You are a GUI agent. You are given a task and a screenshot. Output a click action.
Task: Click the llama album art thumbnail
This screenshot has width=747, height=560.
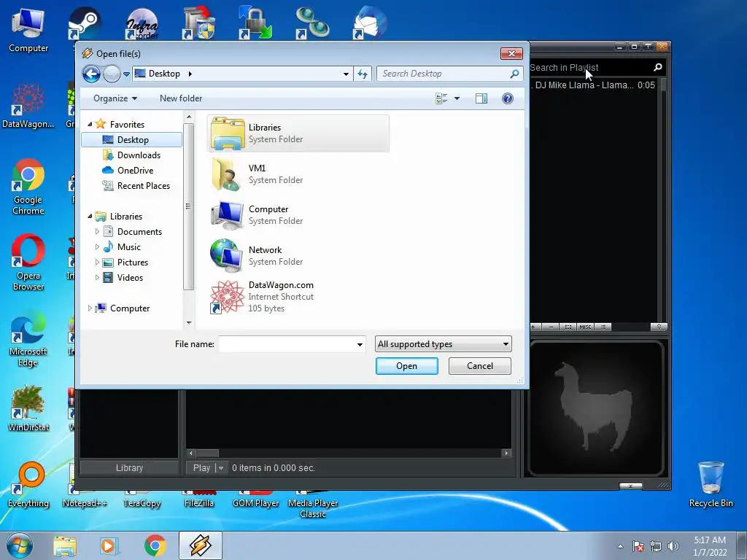[596, 408]
